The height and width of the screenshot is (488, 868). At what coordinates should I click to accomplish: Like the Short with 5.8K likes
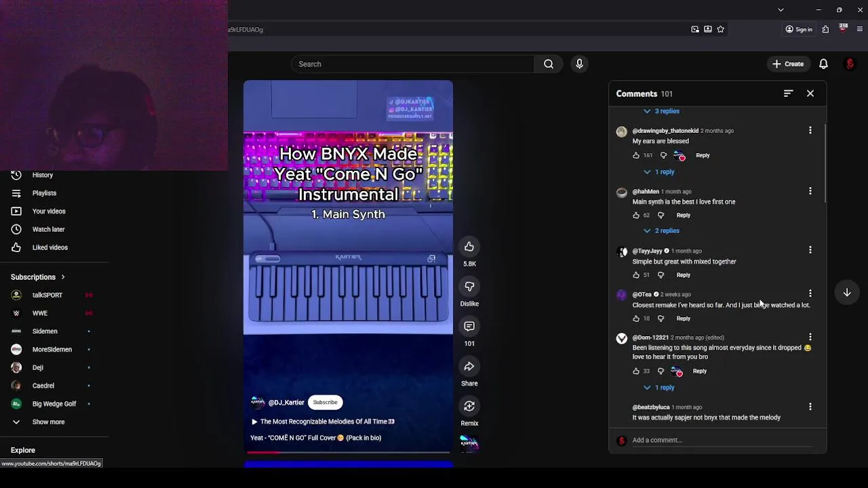click(x=469, y=247)
